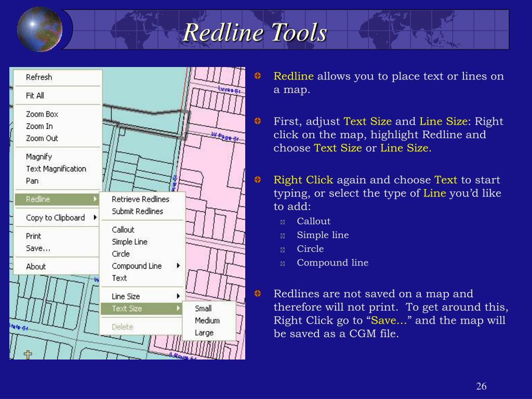532x399 pixels.
Task: Click bullet icon beside 'Redlines are not saved'
Action: coord(258,293)
